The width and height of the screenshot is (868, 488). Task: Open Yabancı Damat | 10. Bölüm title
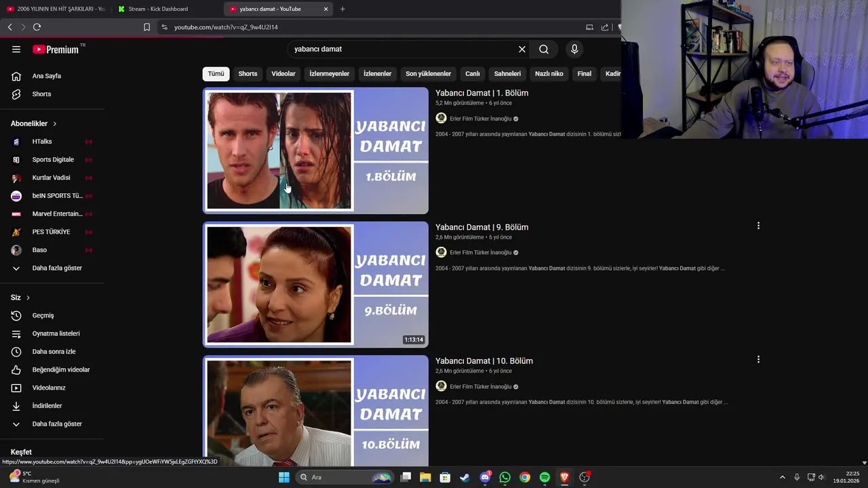pyautogui.click(x=484, y=361)
